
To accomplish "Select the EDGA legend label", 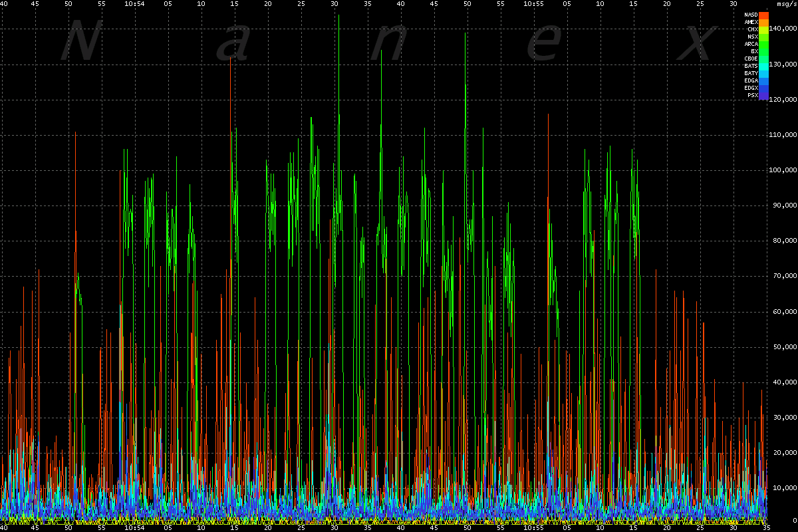I will [x=751, y=80].
